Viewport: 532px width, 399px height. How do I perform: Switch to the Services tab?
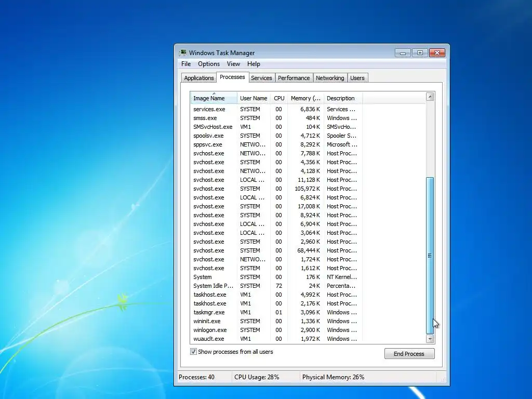click(x=261, y=78)
